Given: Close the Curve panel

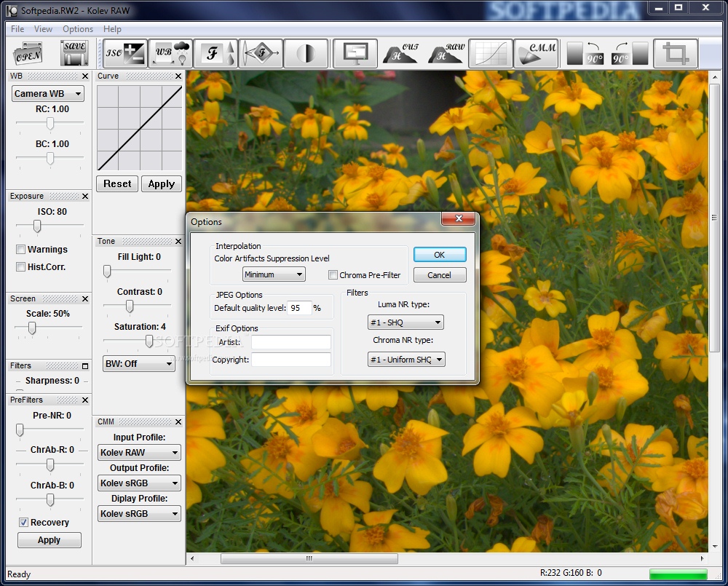Looking at the screenshot, I should coord(178,76).
